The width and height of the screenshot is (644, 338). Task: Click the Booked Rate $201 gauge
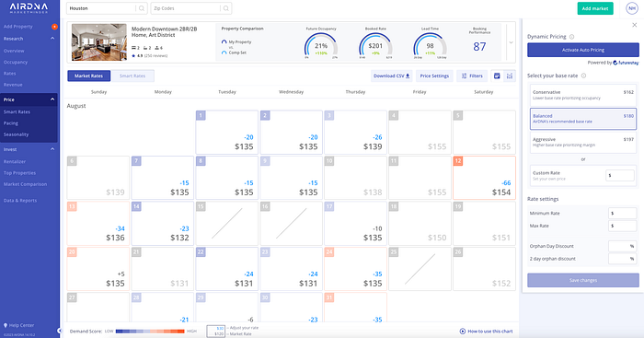pos(375,46)
